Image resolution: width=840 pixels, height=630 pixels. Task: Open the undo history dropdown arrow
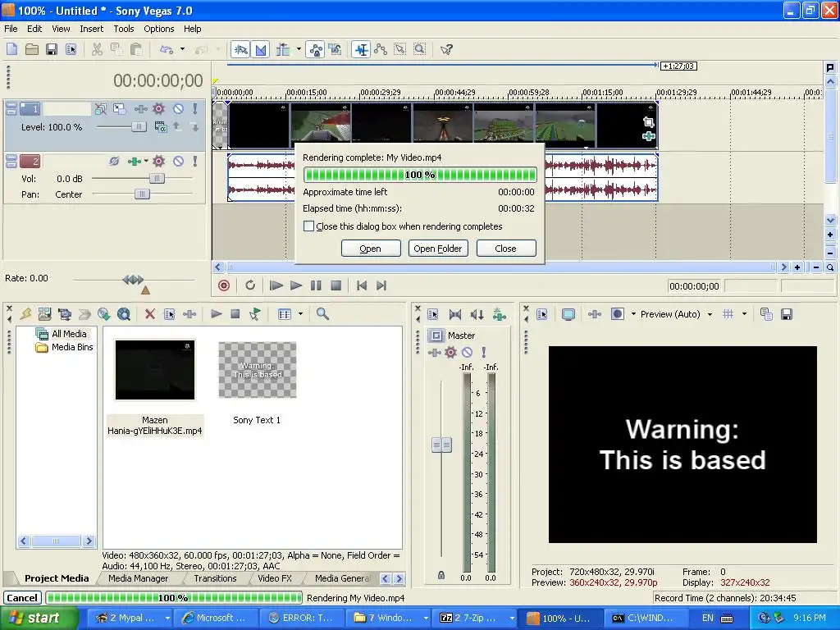(x=182, y=50)
